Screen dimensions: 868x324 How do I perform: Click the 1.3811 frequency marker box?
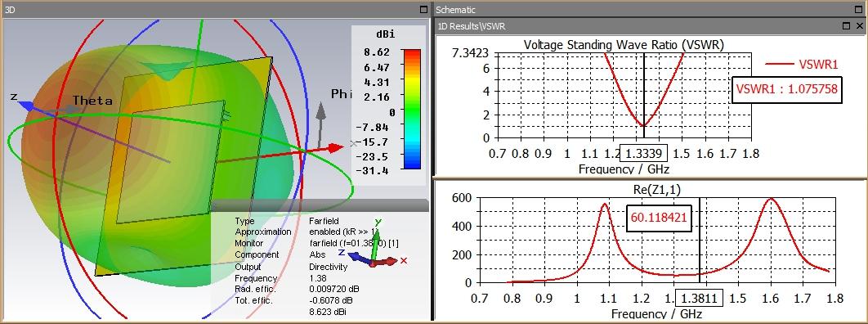tap(699, 299)
